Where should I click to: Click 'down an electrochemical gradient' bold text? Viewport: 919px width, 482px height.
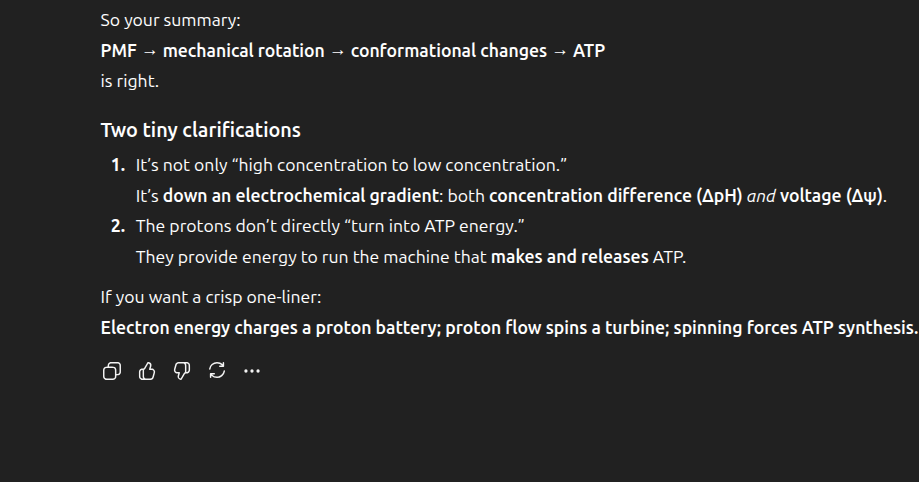click(300, 196)
